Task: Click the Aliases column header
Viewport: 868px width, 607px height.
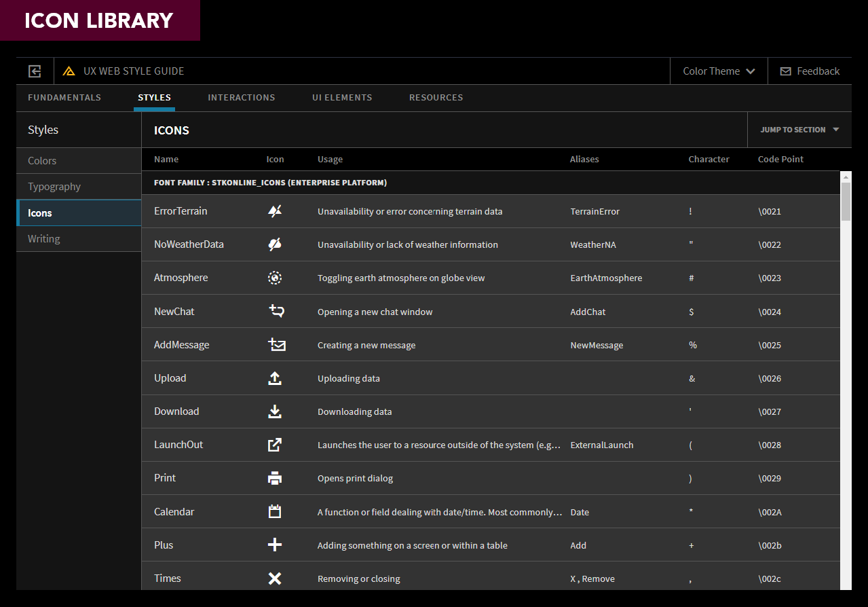Action: point(584,159)
